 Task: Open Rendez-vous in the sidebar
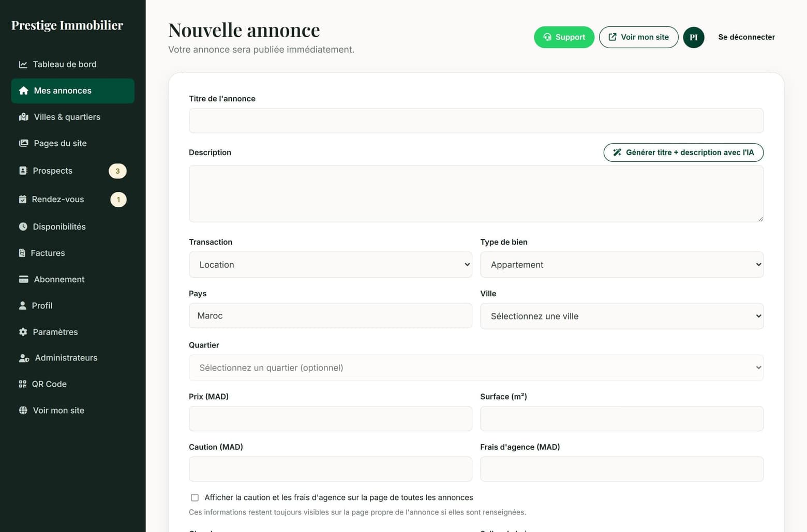click(x=72, y=200)
